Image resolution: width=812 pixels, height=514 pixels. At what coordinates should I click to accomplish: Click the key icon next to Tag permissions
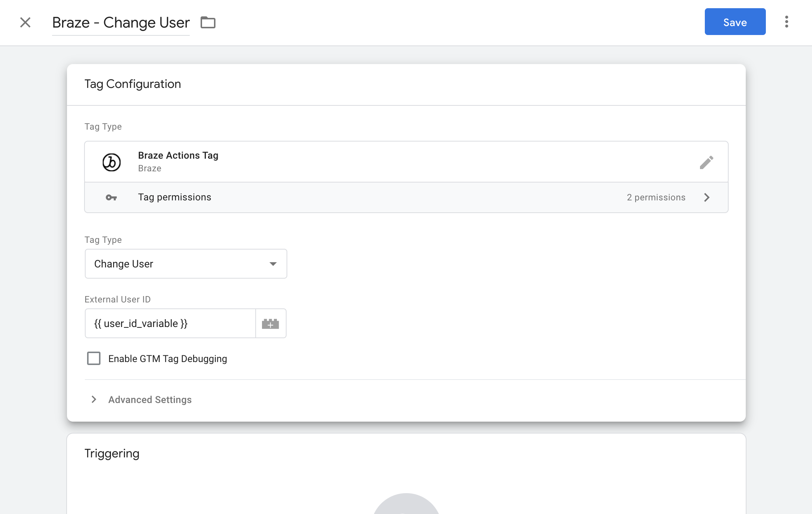coord(112,197)
